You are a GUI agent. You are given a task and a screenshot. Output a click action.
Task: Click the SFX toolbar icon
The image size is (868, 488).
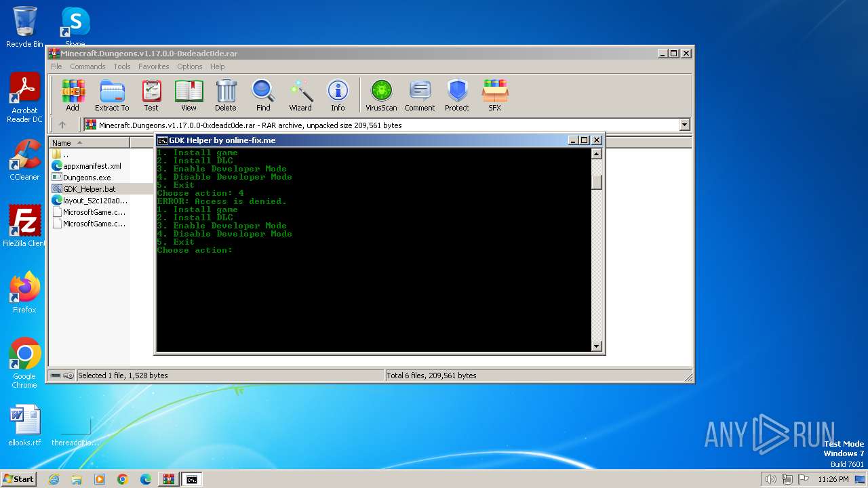coord(495,95)
